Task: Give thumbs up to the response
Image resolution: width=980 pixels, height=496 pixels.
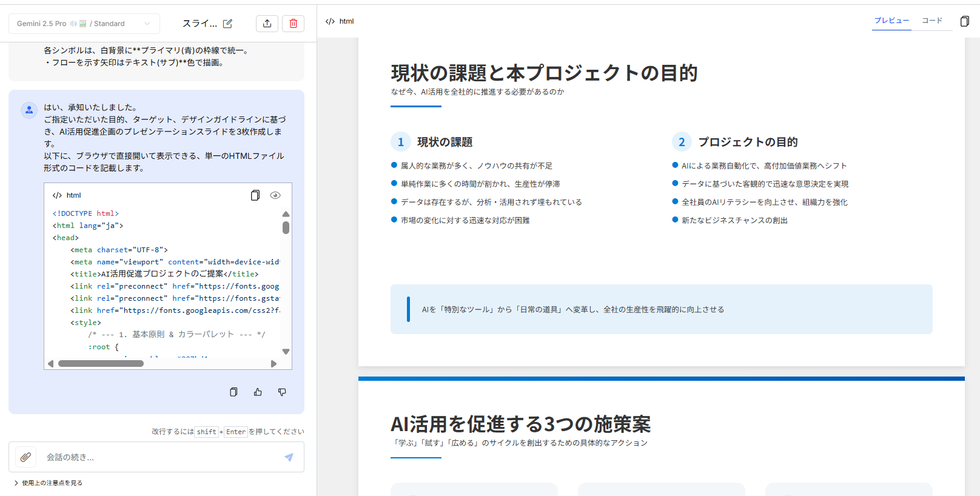Action: point(258,392)
